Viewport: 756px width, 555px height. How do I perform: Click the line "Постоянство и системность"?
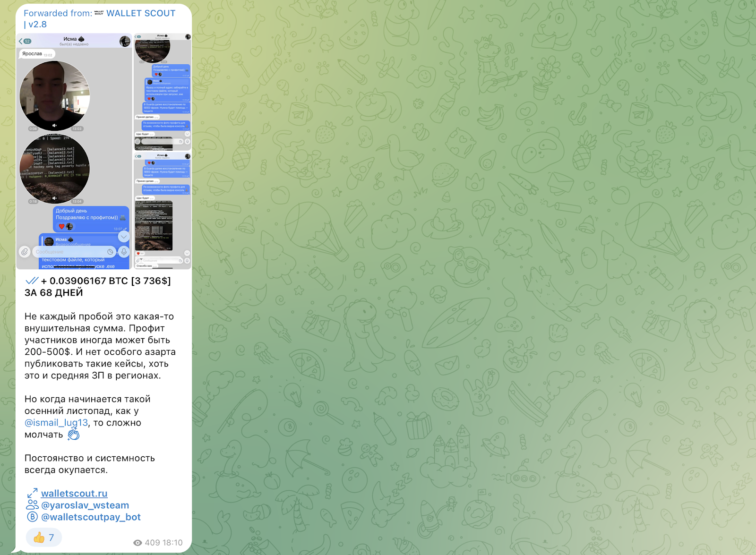[90, 458]
